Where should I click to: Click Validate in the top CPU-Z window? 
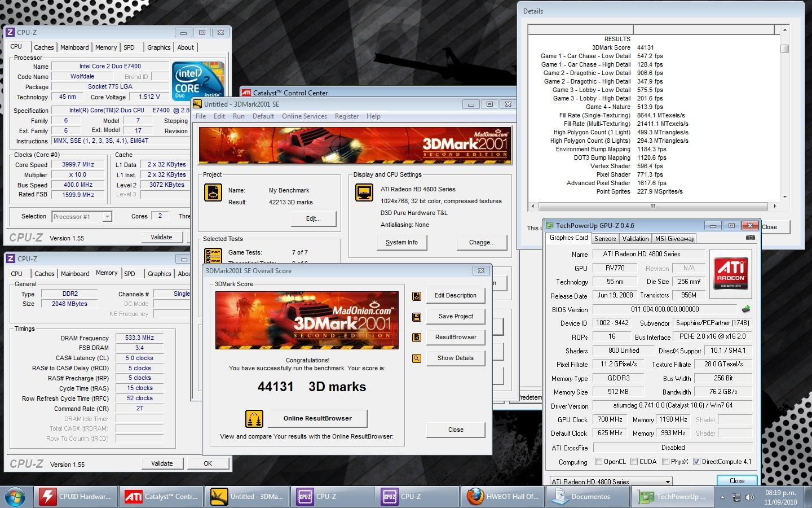click(161, 237)
